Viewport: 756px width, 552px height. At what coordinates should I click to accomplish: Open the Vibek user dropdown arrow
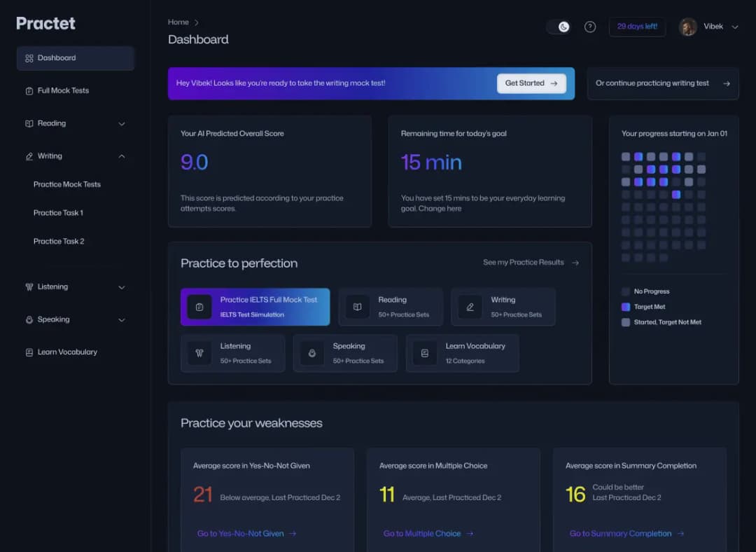tap(734, 27)
